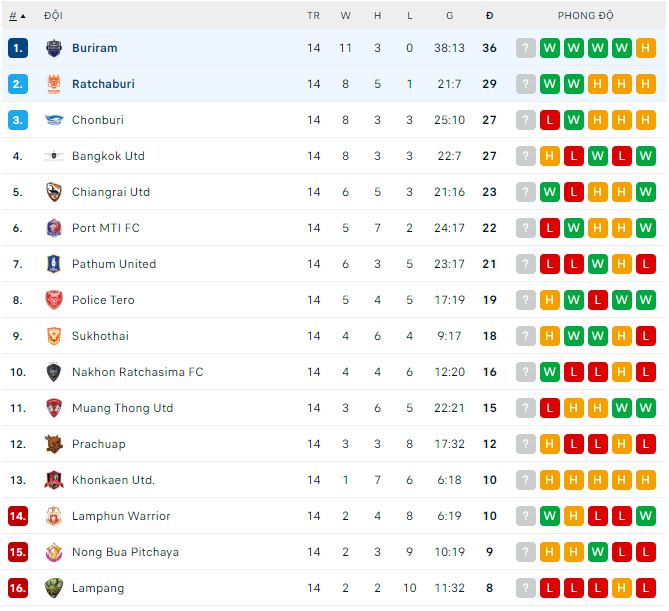Sort standings by the Đ points header
Viewport: 669px width, 611px height.
(x=489, y=16)
